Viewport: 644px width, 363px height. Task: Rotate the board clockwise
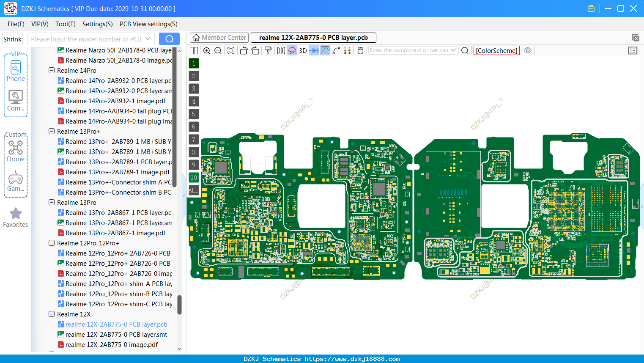coord(255,50)
